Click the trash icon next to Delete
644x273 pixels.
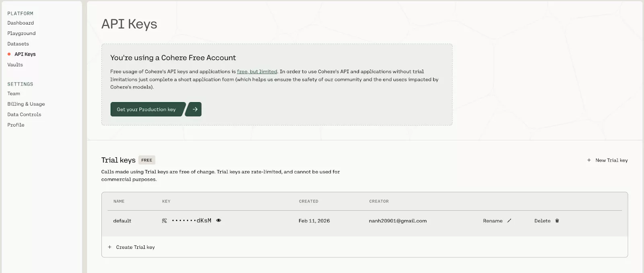click(557, 221)
